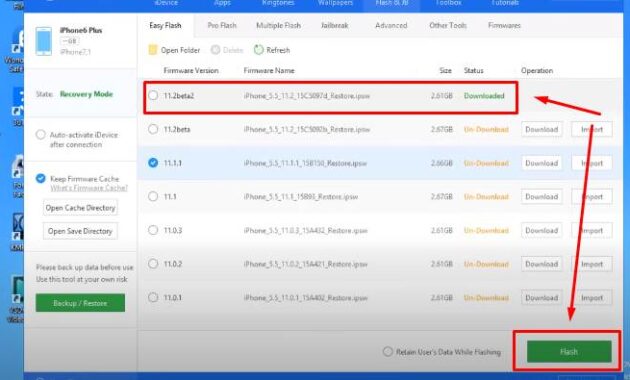Screen dimensions: 630x380
Task: Click the Refresh icon
Action: pyautogui.click(x=258, y=50)
